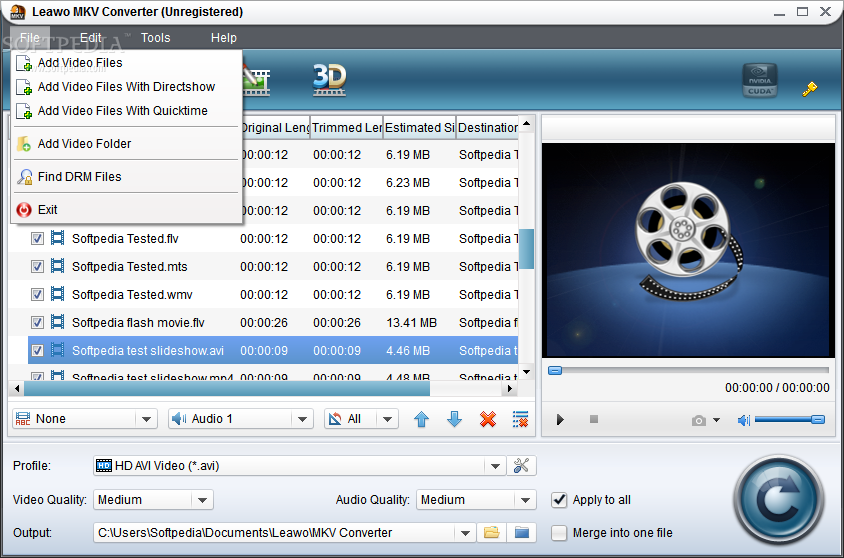Viewport: 844px width, 558px height.
Task: Choose Add Video Files menu item
Action: click(126, 63)
